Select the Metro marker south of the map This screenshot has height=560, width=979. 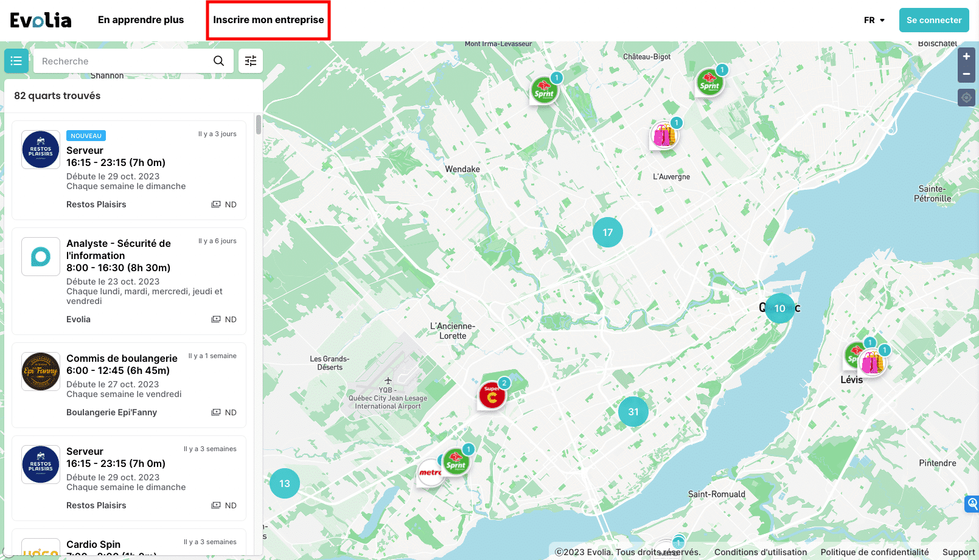[430, 473]
